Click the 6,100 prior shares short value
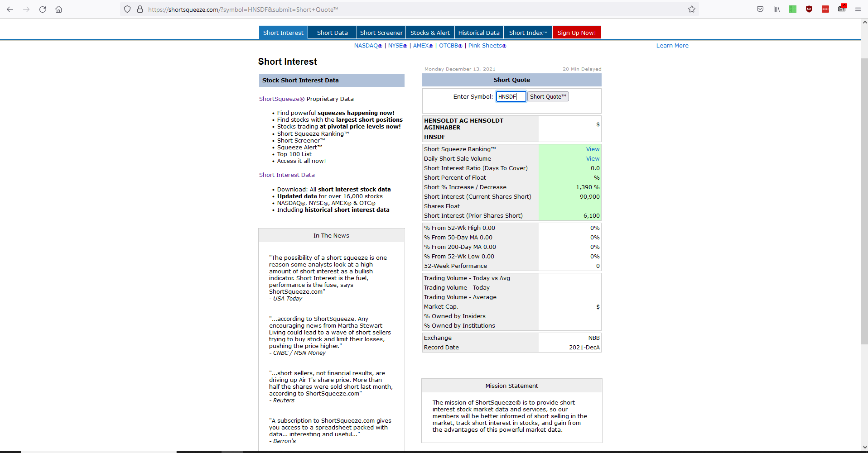Viewport: 868px width, 453px height. tap(591, 216)
